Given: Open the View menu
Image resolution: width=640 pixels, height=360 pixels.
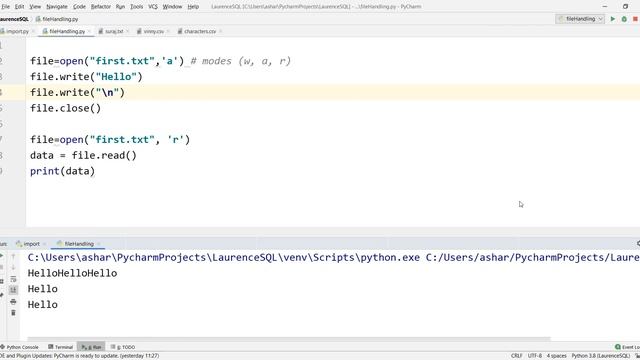Looking at the screenshot, I should (x=35, y=7).
